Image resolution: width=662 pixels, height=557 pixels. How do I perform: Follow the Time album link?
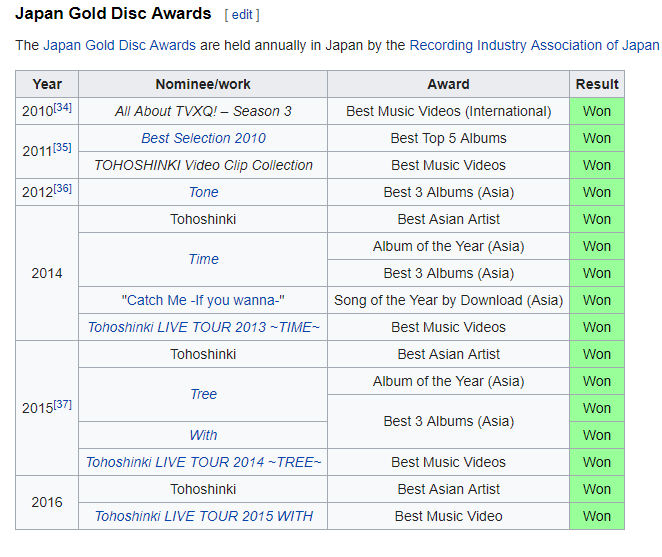point(203,259)
